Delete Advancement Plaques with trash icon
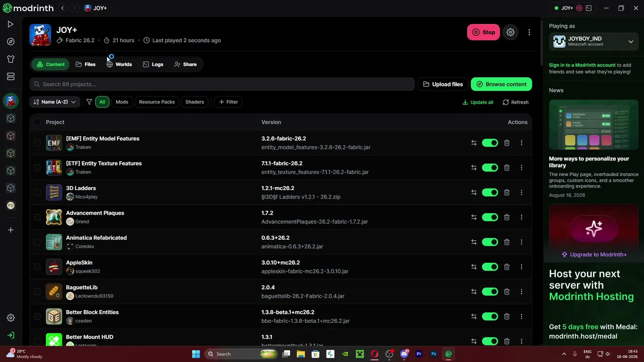This screenshot has height=362, width=644. [x=507, y=217]
